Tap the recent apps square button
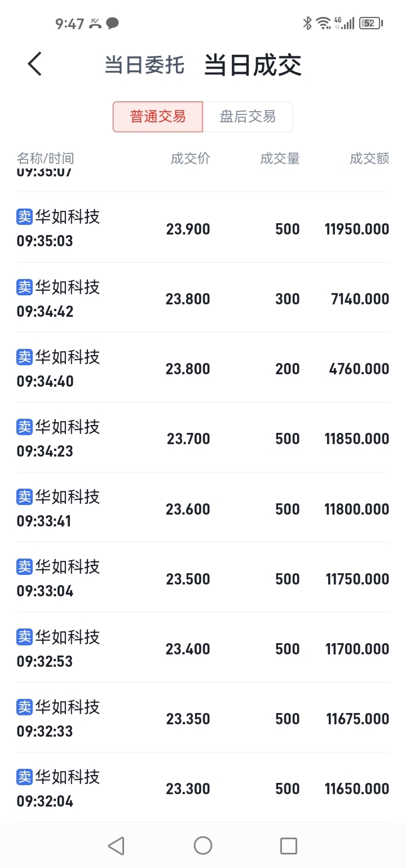The image size is (406, 868). tap(289, 845)
